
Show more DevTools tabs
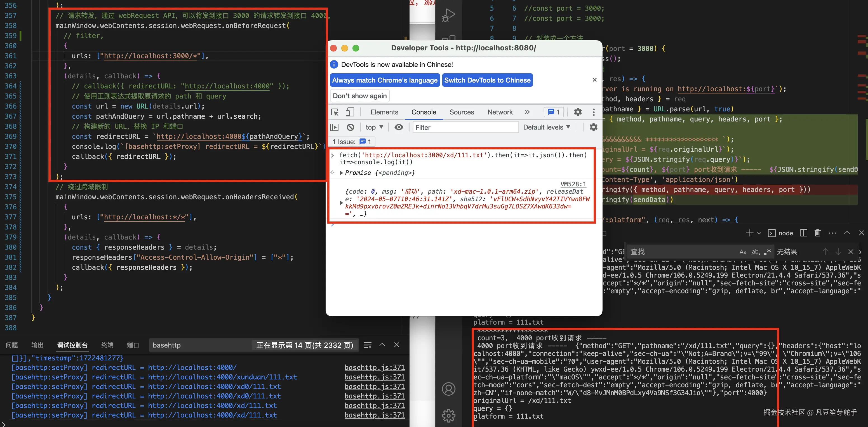click(527, 112)
